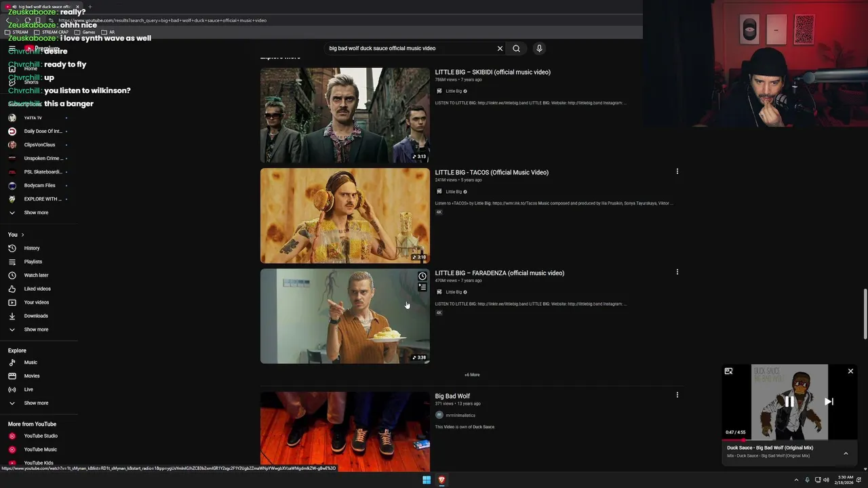
Task: Click the Brave icon in taskbar
Action: [x=441, y=480]
